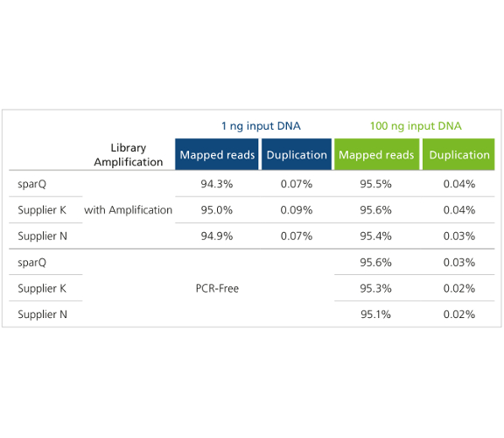This screenshot has width=504, height=438.
Task: Click the 94.9% mapped reads value
Action: pos(217,236)
